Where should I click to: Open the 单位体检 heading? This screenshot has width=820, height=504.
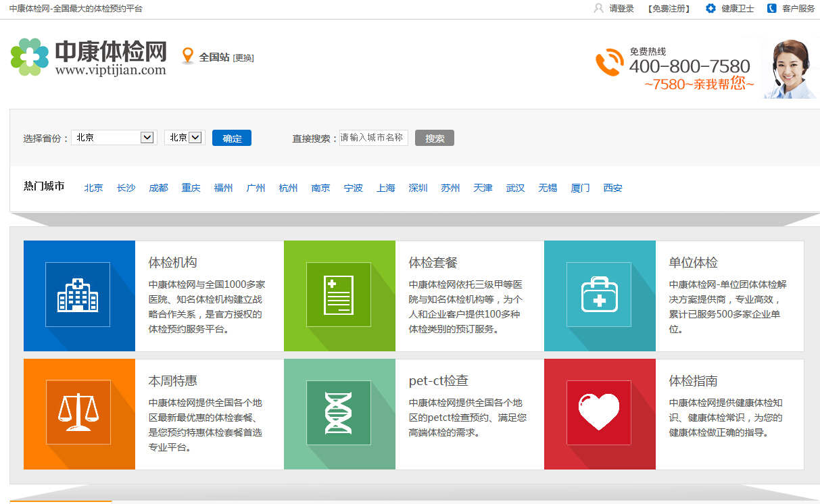tap(693, 263)
